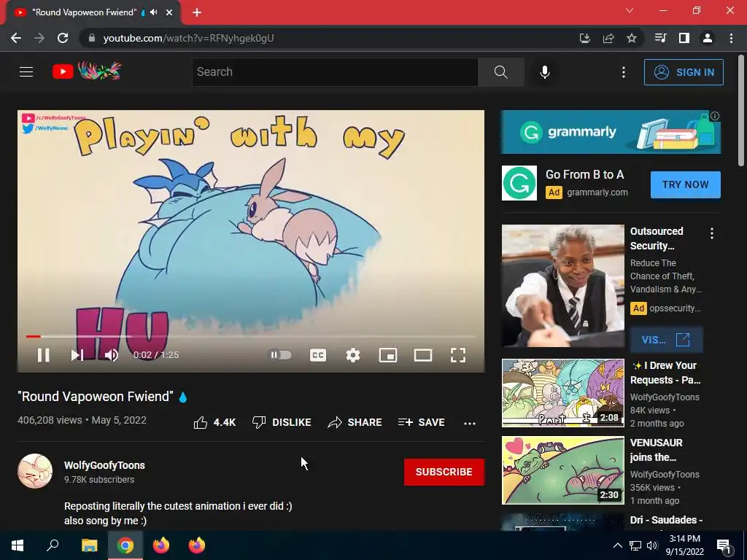Enable miniplayer mode
Viewport: 747px width, 560px height.
tap(388, 355)
